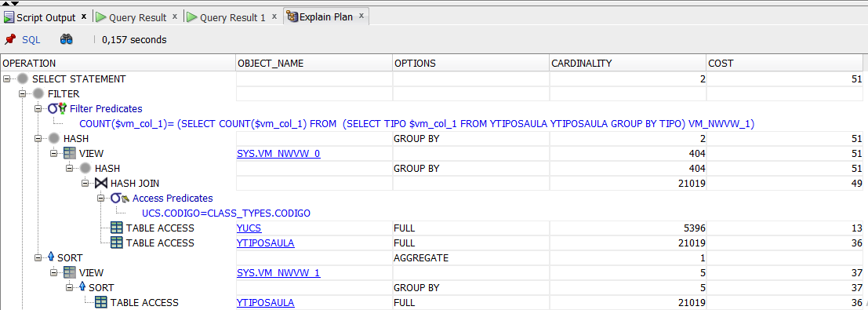Collapse the first HASH GROUP BY node
Image resolution: width=868 pixels, height=310 pixels.
click(38, 139)
